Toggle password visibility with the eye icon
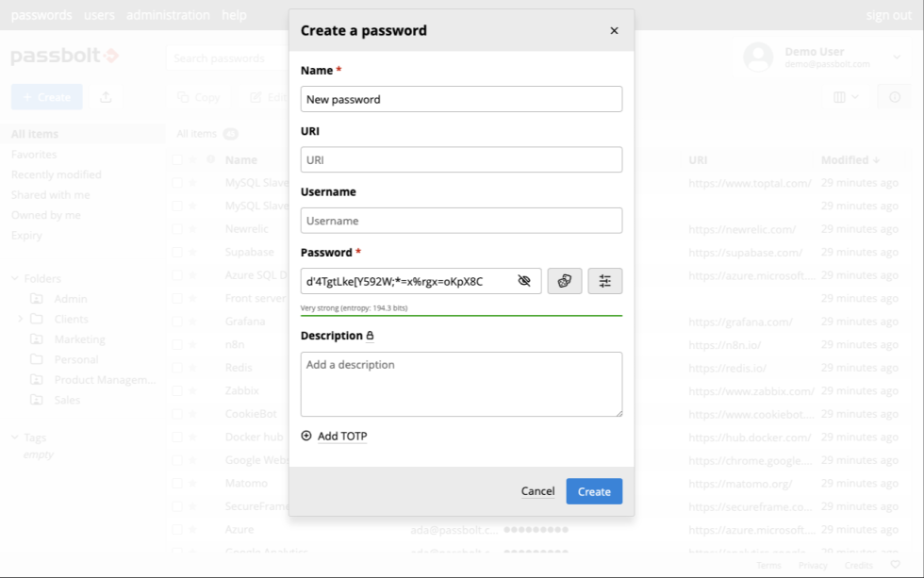The height and width of the screenshot is (578, 924). click(524, 281)
